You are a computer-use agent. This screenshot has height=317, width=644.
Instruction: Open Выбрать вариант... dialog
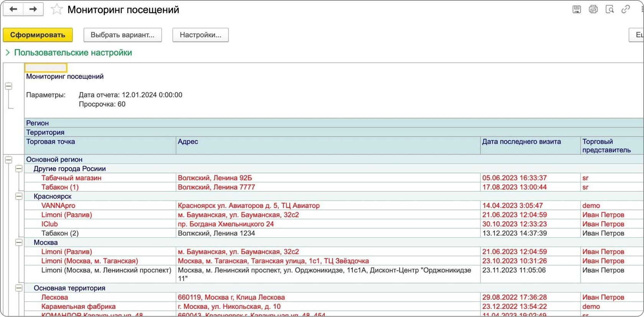click(x=123, y=35)
